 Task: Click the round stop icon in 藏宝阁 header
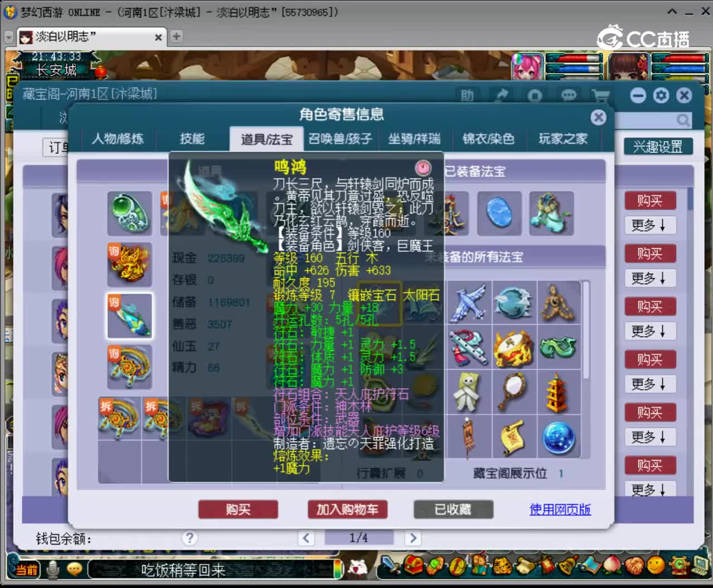535,96
